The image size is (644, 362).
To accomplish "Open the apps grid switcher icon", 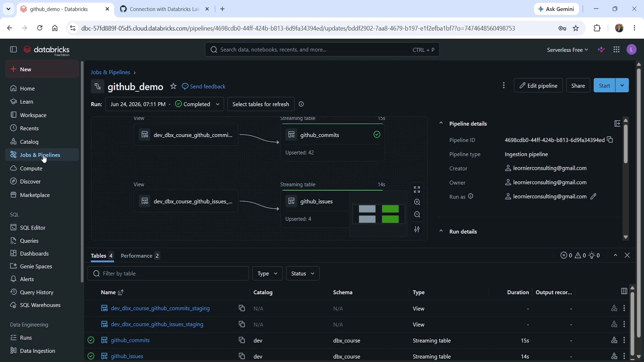I will (x=616, y=50).
